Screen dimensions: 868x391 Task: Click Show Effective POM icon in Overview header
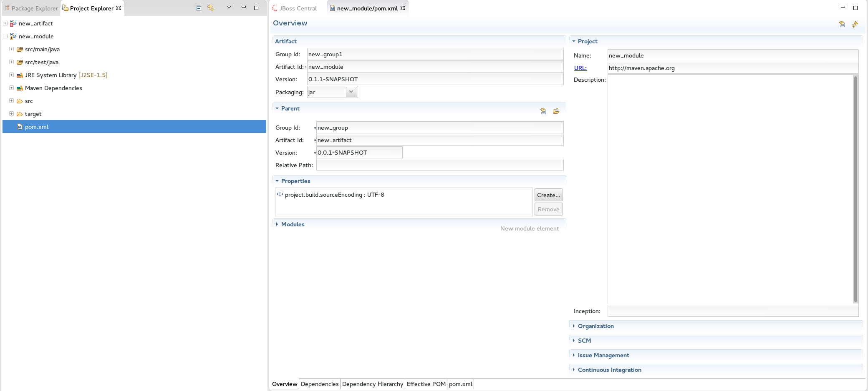(842, 24)
